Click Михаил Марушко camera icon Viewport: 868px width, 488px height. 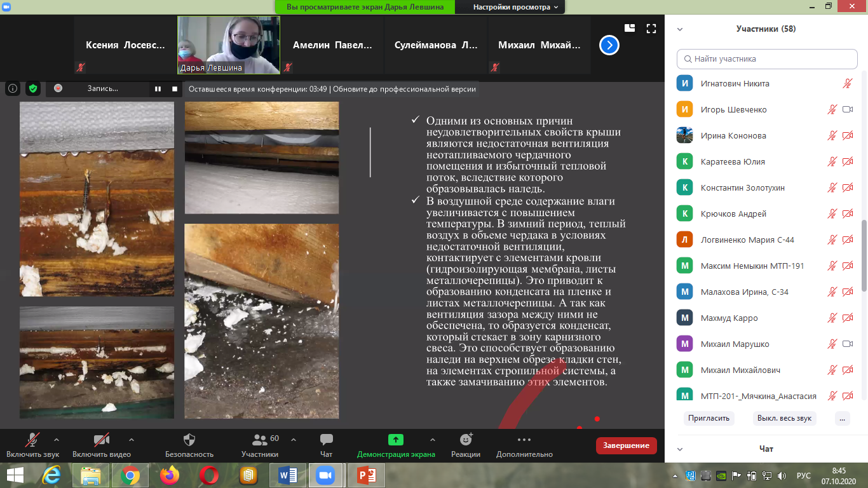(847, 344)
